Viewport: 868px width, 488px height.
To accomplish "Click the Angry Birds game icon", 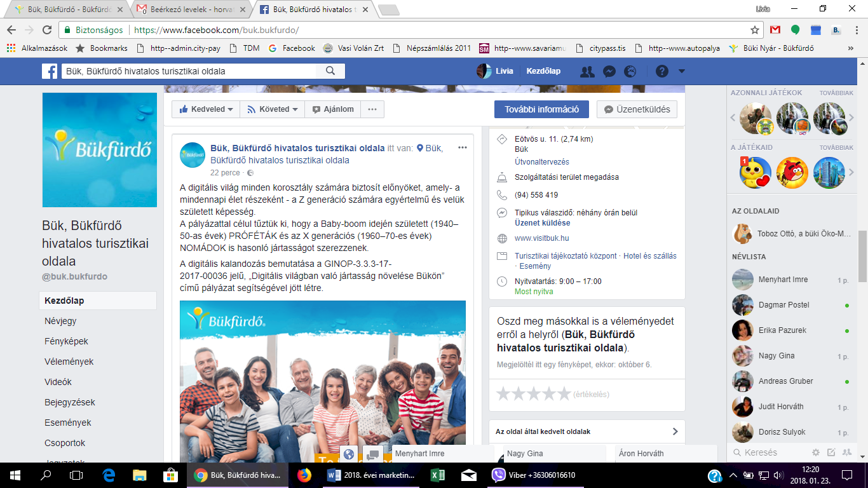I will (x=792, y=173).
